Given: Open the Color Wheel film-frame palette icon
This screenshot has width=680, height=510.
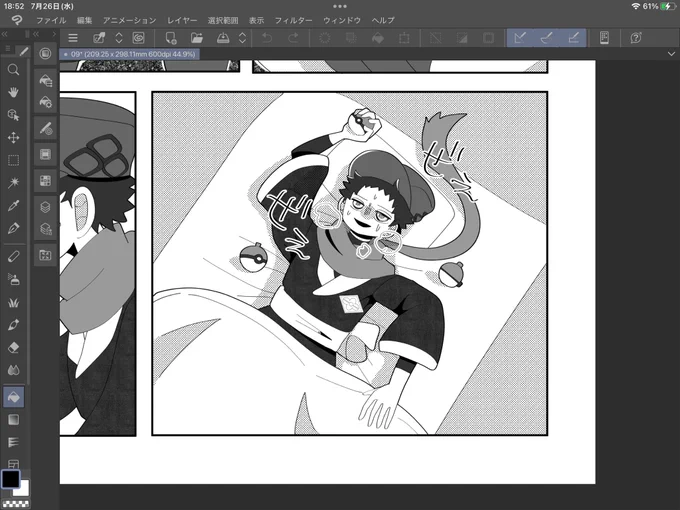Looking at the screenshot, I should [45, 155].
